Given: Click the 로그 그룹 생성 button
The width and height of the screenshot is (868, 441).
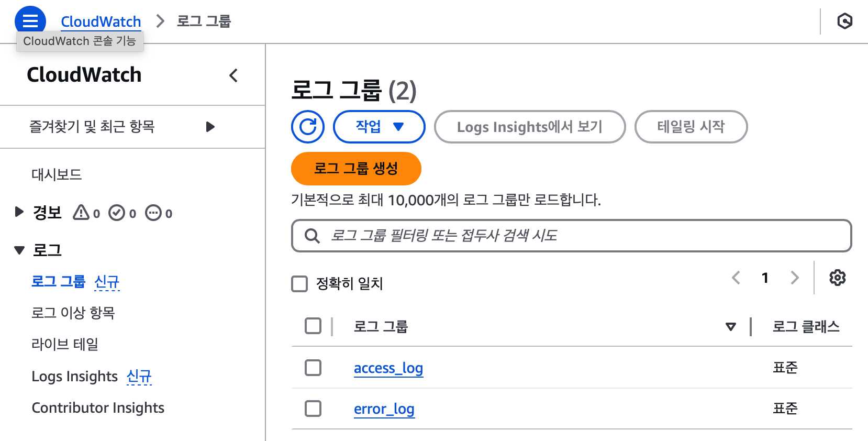Looking at the screenshot, I should [356, 169].
